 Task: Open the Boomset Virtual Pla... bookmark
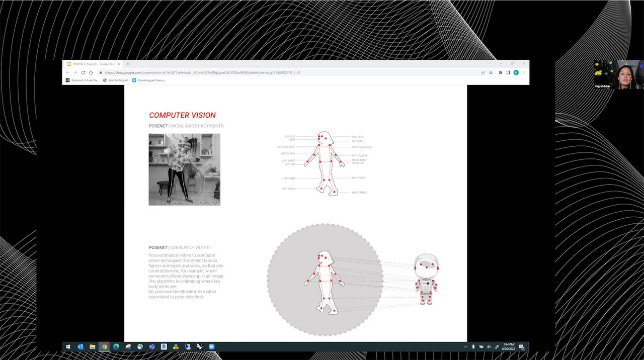pyautogui.click(x=83, y=80)
